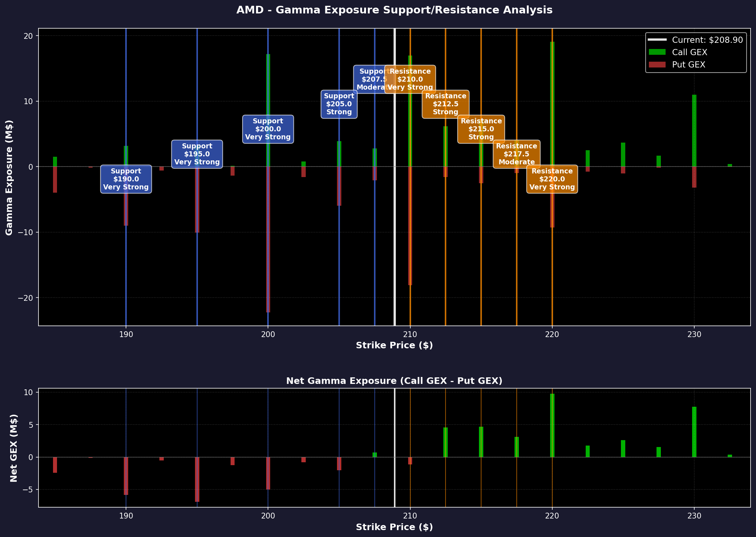Select the 'Resistance $215.0 Strong' label box
Screen dimensions: 756x537
pyautogui.click(x=481, y=129)
